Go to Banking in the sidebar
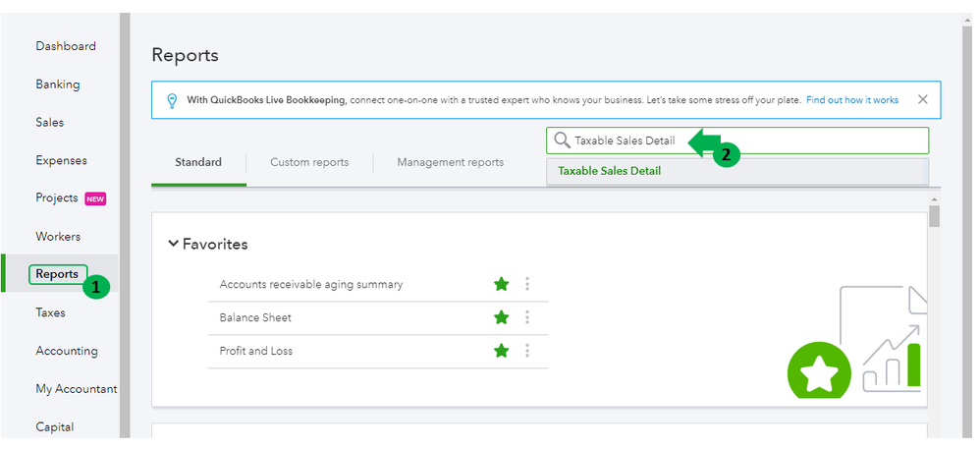Viewport: 980px width, 450px height. click(58, 84)
